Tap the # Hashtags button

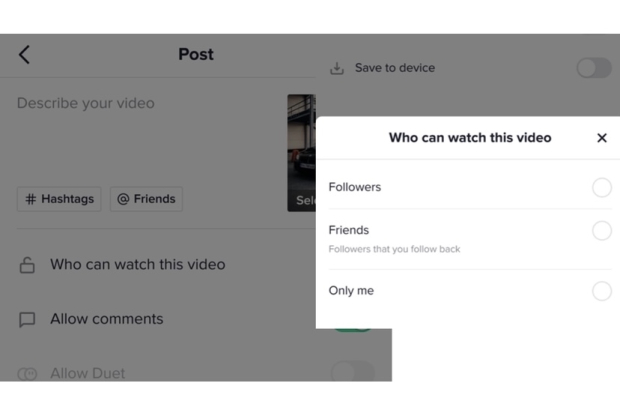pyautogui.click(x=59, y=199)
